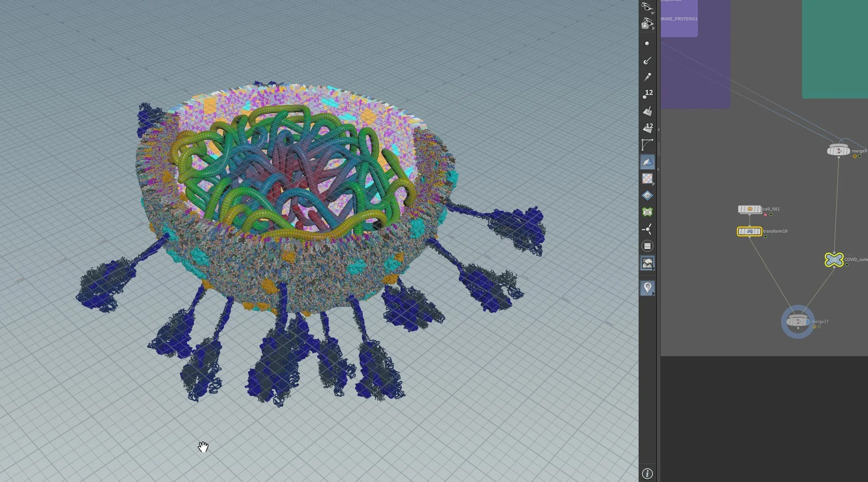Toggle display point normals icon
868x482 pixels.
(647, 60)
